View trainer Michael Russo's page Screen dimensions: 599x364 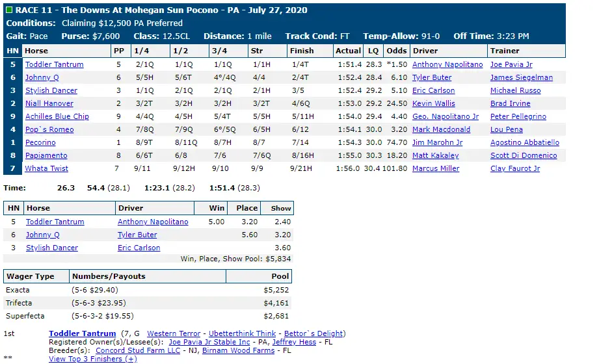[x=515, y=90]
